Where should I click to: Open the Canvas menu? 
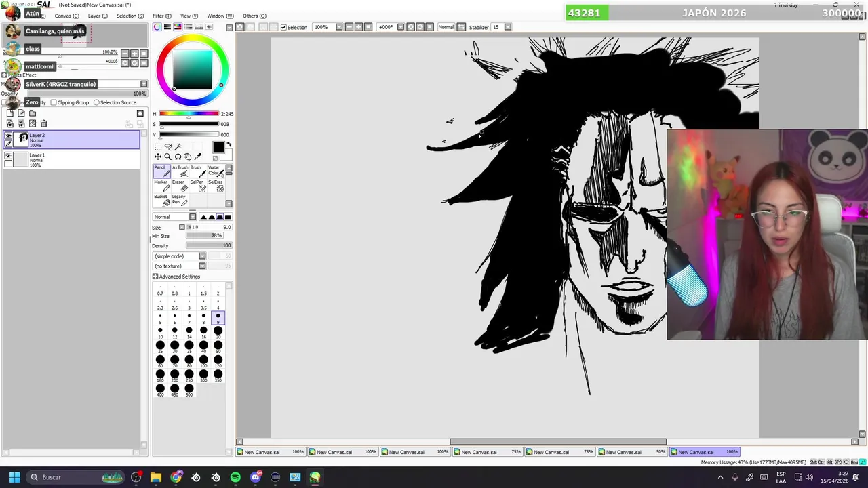[66, 16]
